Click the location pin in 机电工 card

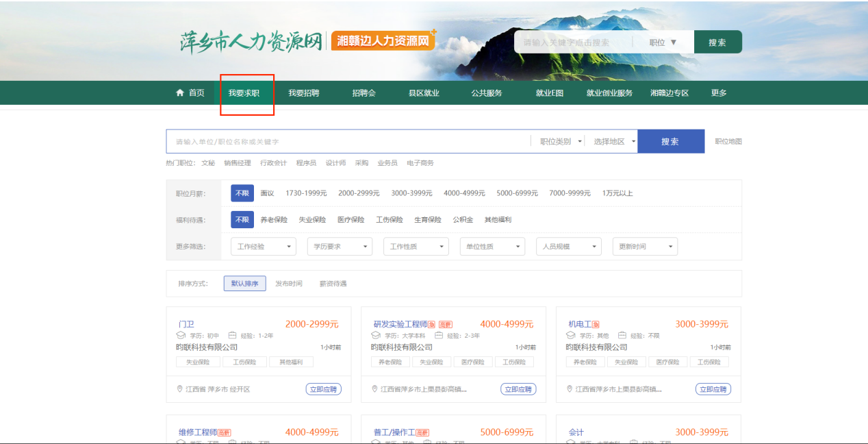570,389
